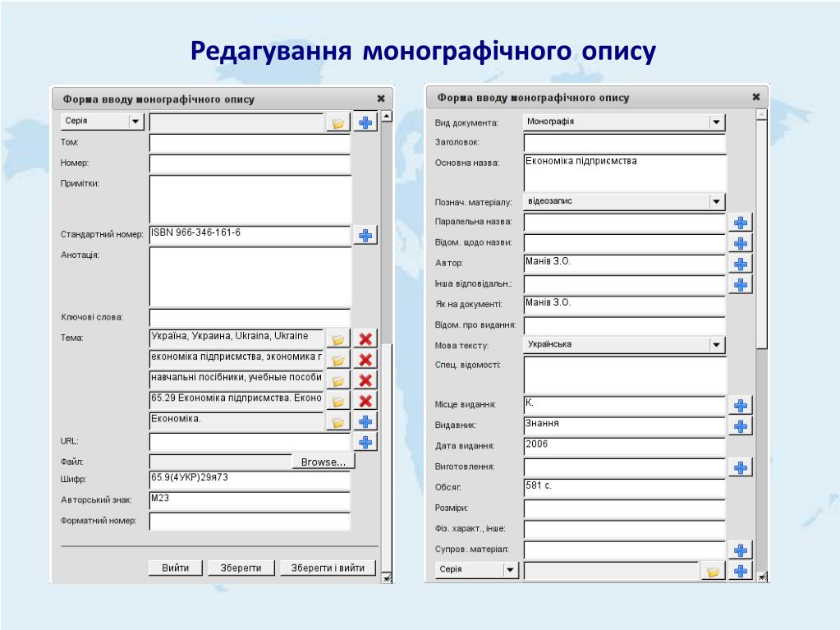Add another Стандартний номер field
The image size is (840, 630).
pos(365,235)
